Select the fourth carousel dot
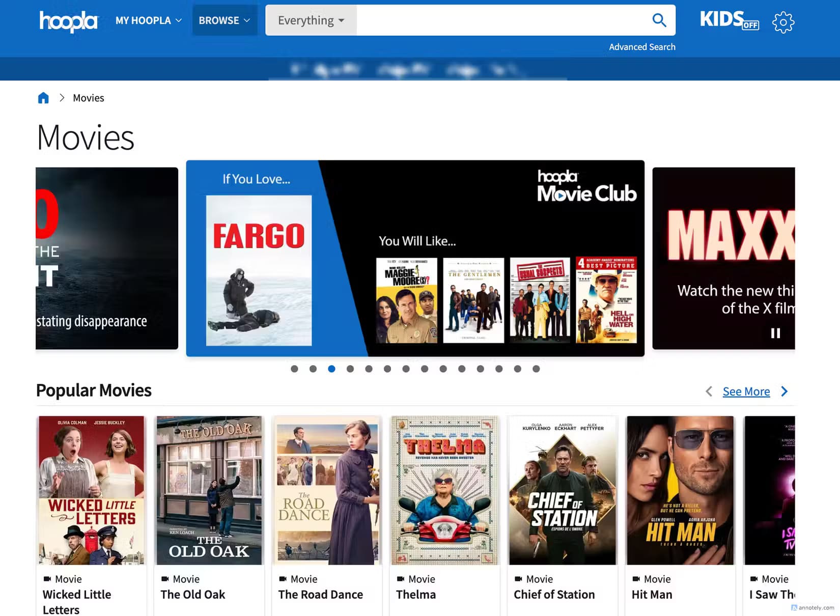Screen dimensions: 840x616 [350, 369]
